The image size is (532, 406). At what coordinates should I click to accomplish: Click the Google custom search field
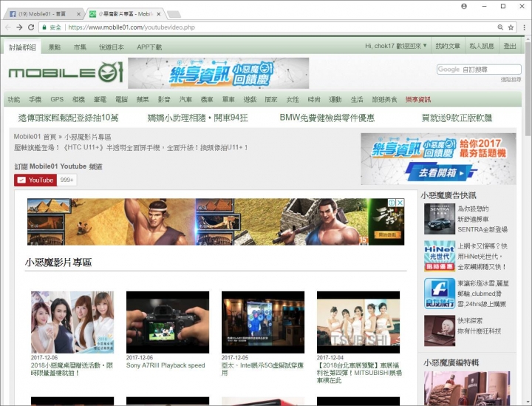tap(479, 70)
